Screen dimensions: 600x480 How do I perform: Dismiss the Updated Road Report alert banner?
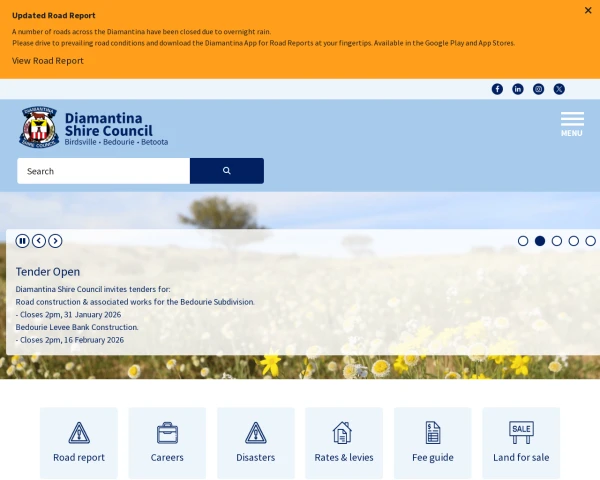click(588, 10)
